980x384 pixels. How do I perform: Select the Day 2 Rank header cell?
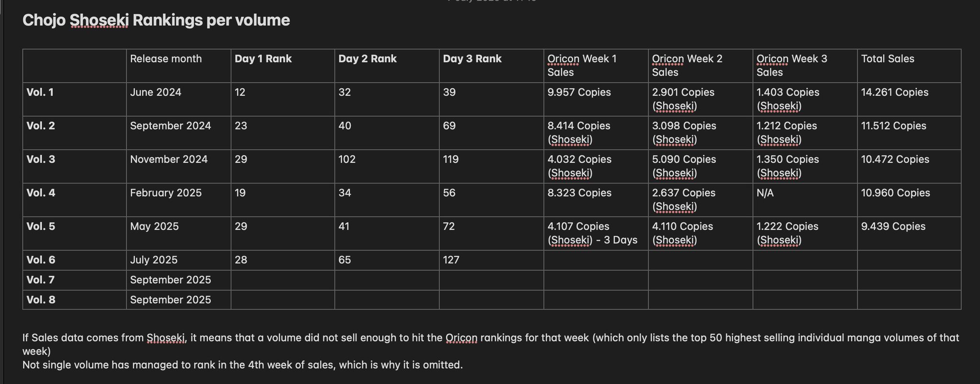coord(387,66)
